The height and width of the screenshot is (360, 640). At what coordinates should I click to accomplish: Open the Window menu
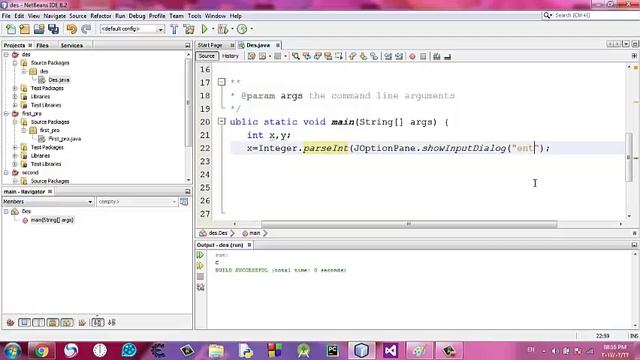pyautogui.click(x=215, y=16)
